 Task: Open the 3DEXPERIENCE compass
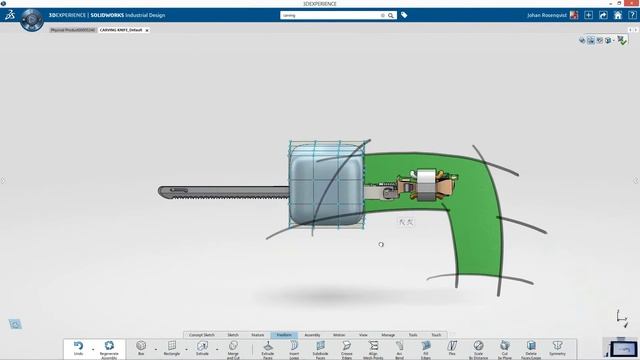click(32, 20)
